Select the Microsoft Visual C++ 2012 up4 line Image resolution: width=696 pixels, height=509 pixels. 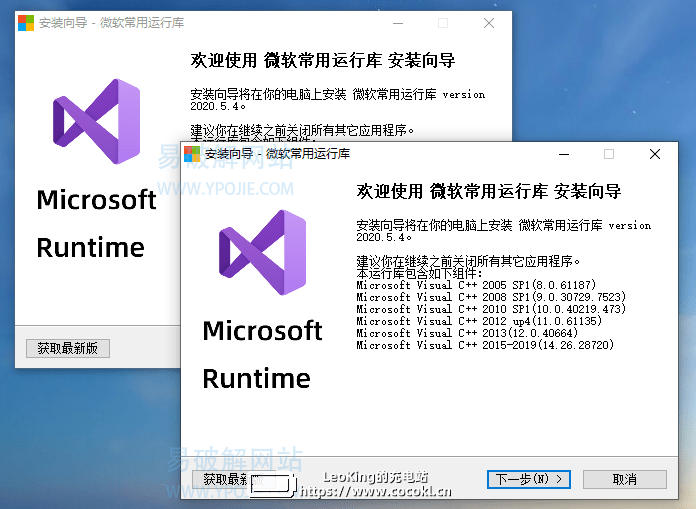(479, 321)
